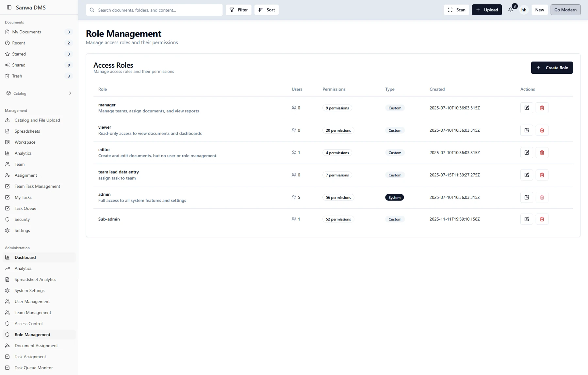
Task: Click the admin user count of 5
Action: tap(296, 197)
